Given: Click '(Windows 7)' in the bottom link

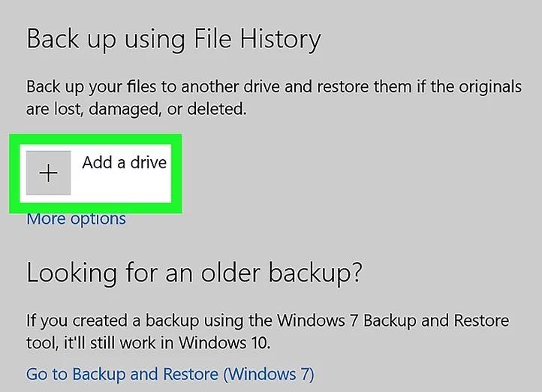Looking at the screenshot, I should [269, 373].
